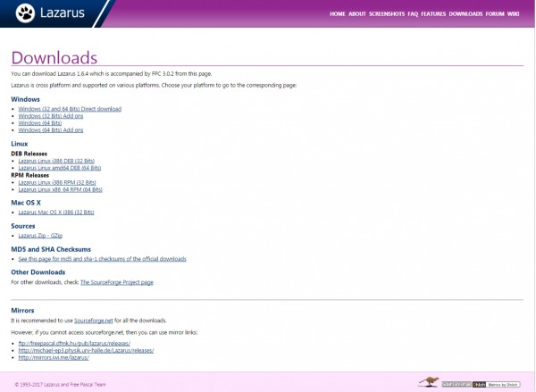Download Lazarus Linux i386 RPM (32 Bits)

[x=57, y=182]
